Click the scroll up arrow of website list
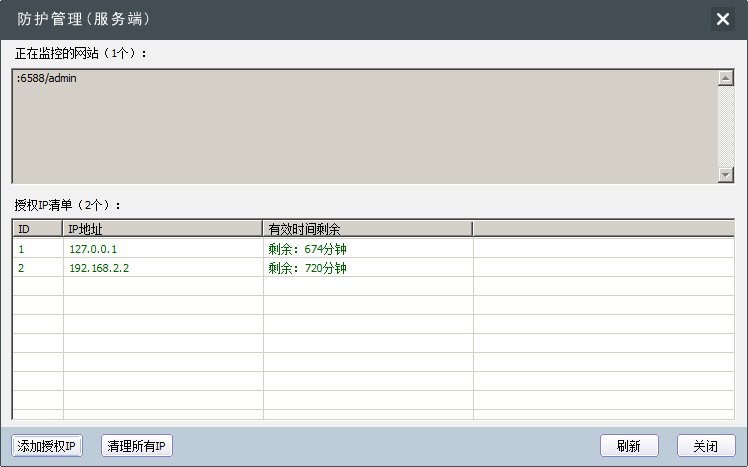This screenshot has width=748, height=467. (726, 78)
